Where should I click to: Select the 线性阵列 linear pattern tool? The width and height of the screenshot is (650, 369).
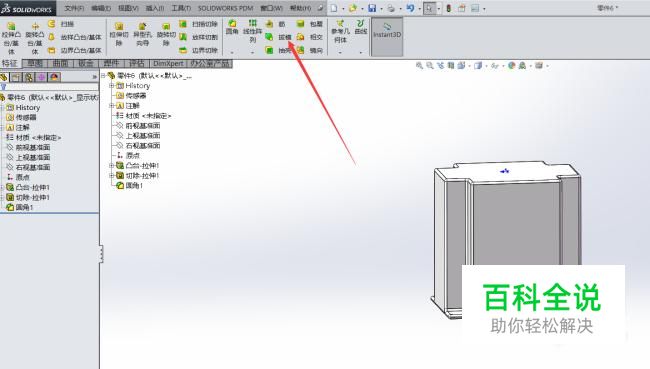pyautogui.click(x=252, y=31)
